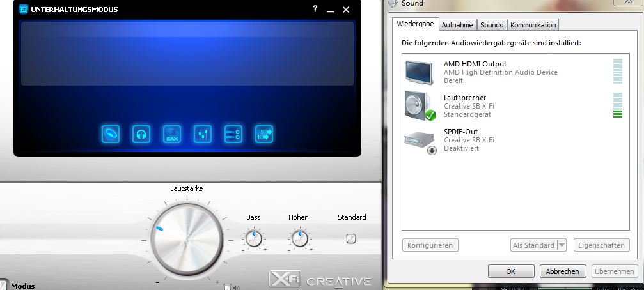Image resolution: width=644 pixels, height=290 pixels.
Task: Click the X-Fi logo badge
Action: [x=285, y=279]
